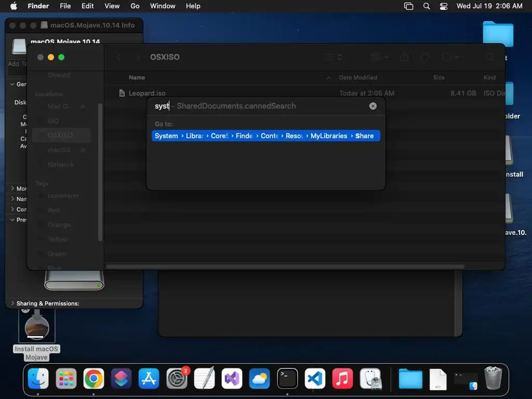Open the Trash in the Dock
This screenshot has width=532, height=399.
pyautogui.click(x=494, y=378)
